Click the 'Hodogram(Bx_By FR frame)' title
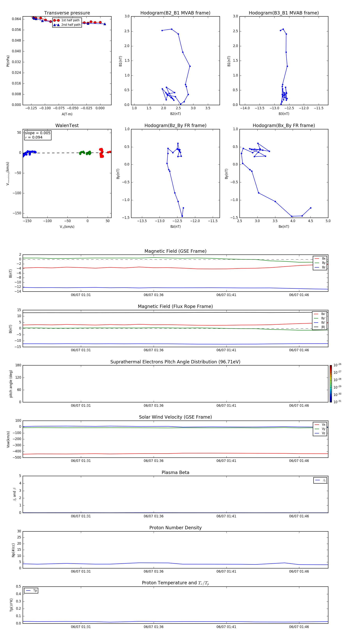The height and width of the screenshot is (644, 351). pyautogui.click(x=284, y=125)
